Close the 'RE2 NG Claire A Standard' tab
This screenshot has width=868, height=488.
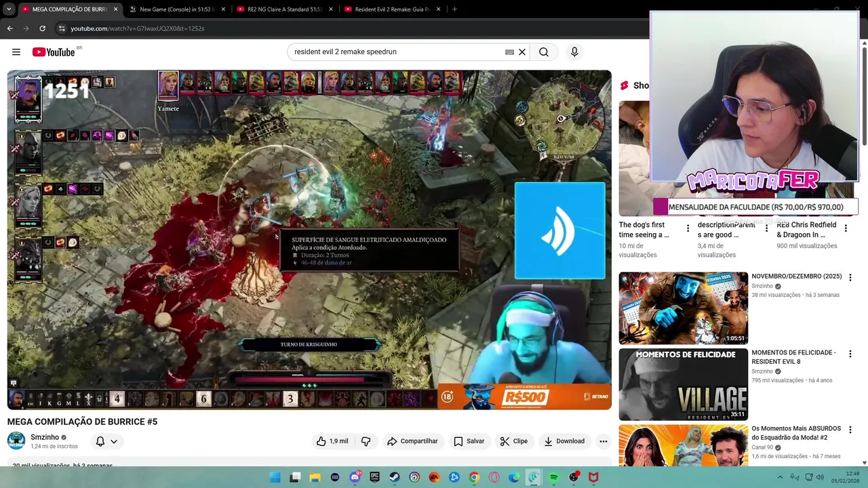[x=331, y=9]
